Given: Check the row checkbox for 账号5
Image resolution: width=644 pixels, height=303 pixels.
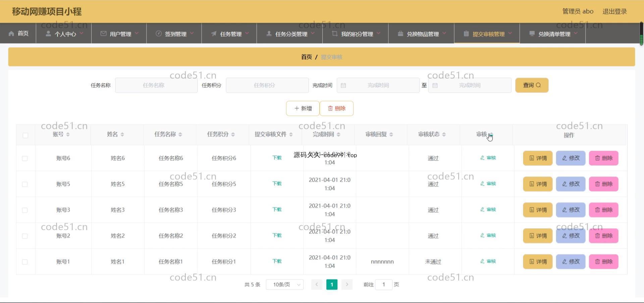Looking at the screenshot, I should tap(25, 184).
